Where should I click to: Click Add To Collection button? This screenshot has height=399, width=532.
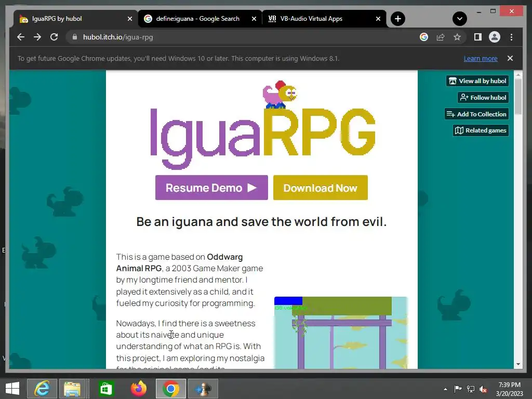point(477,114)
